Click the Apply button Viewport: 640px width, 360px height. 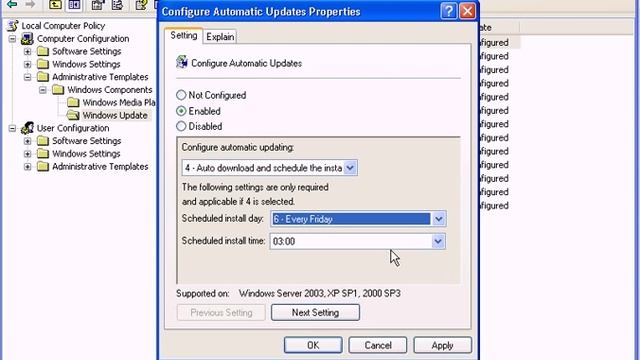442,345
